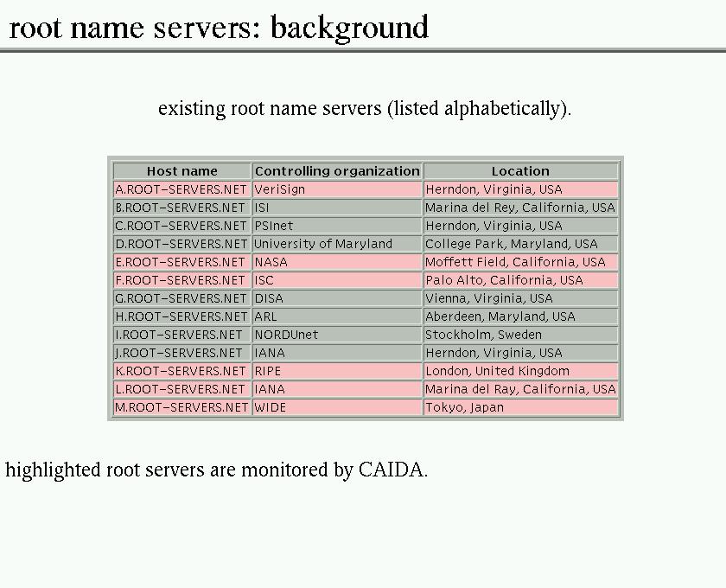Select the M.ROOT-SERVERS.NET cell
This screenshot has width=726, height=588.
coord(182,407)
